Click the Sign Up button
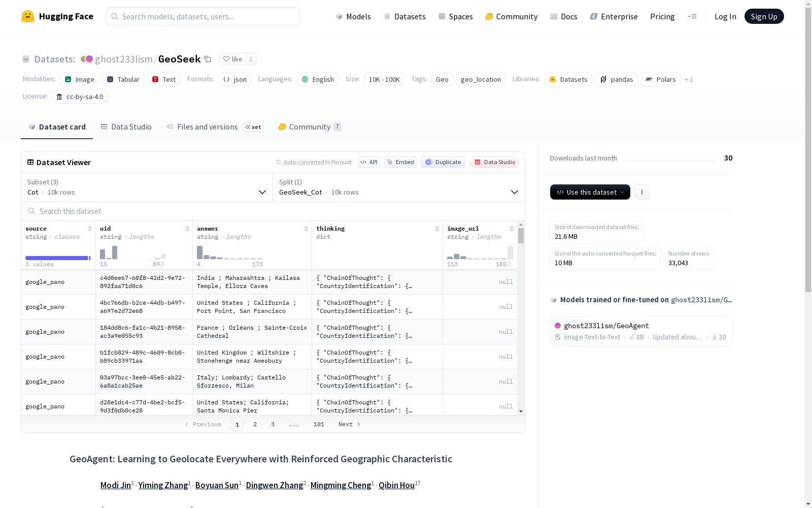This screenshot has height=508, width=812. click(764, 16)
